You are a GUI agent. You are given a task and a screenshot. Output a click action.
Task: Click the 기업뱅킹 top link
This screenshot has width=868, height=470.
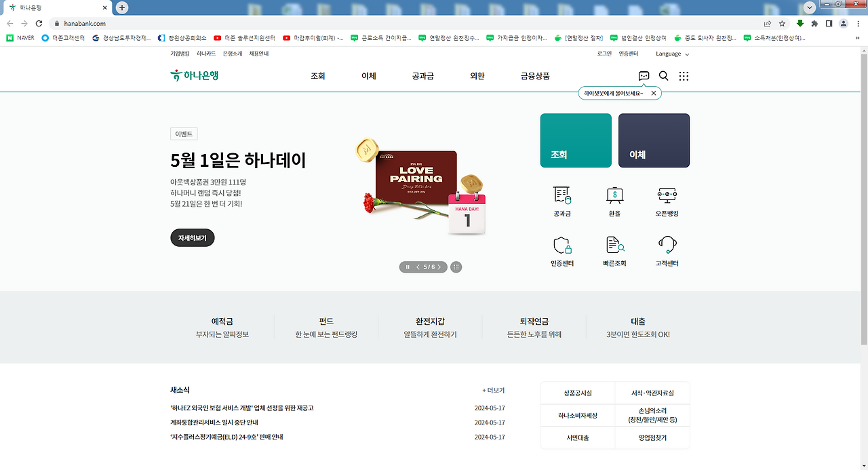pyautogui.click(x=180, y=54)
